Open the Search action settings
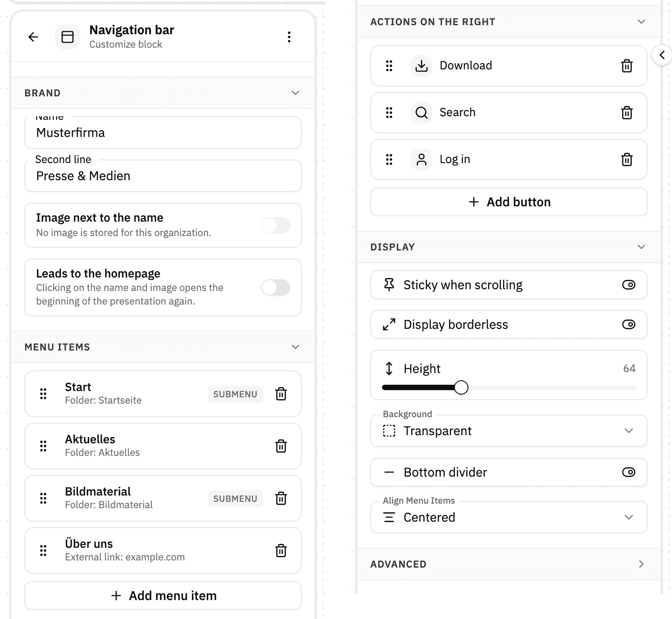Screen dimensions: 672x619 click(x=509, y=113)
